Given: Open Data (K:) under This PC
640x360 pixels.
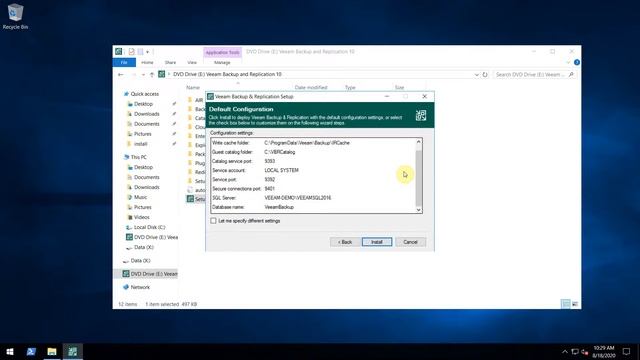Looking at the screenshot, I should [x=144, y=247].
